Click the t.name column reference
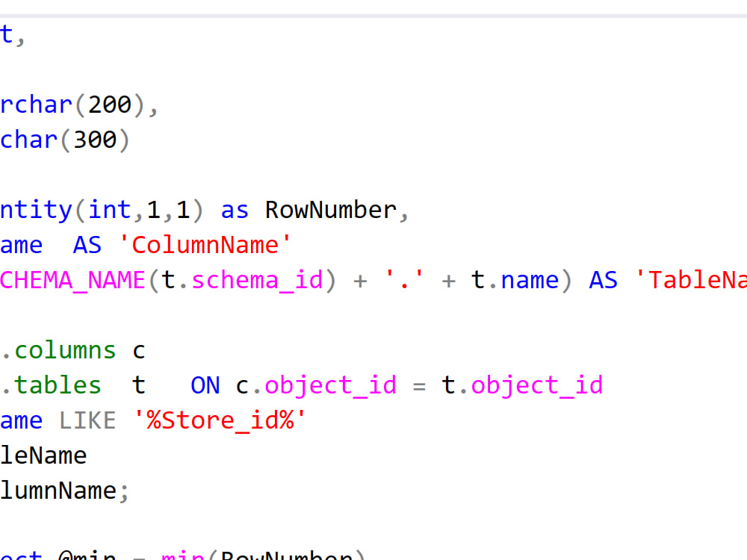 click(x=515, y=280)
